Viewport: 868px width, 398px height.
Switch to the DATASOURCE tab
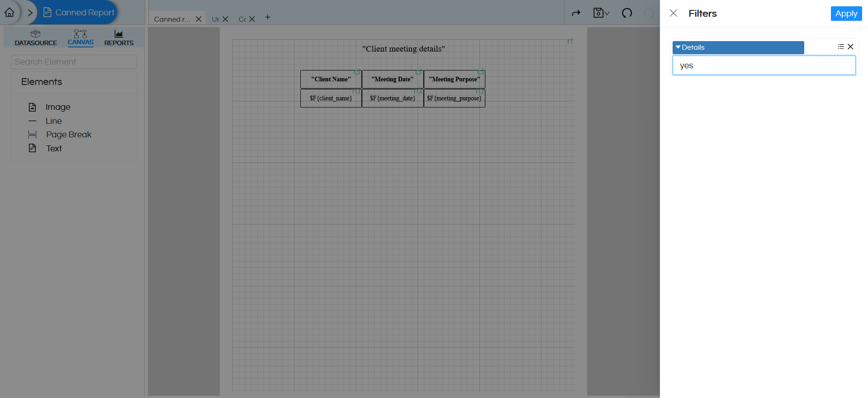(36, 38)
